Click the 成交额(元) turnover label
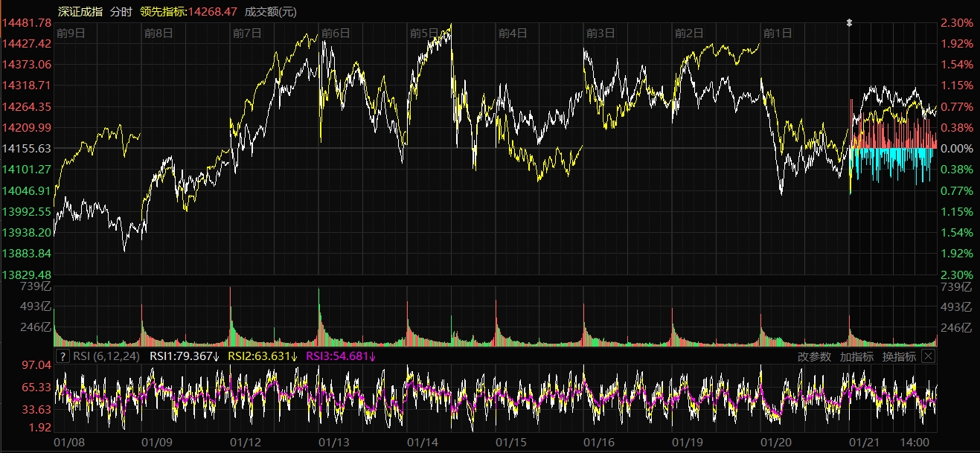 (x=272, y=12)
